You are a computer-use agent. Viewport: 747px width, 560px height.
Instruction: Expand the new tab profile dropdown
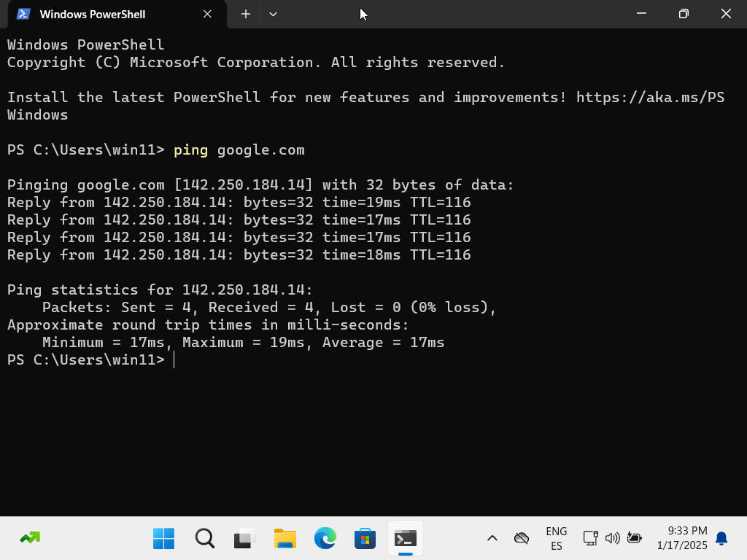click(x=273, y=15)
